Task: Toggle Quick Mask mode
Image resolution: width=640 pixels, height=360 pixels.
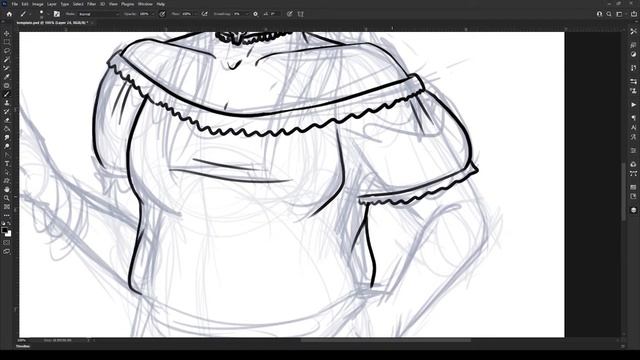Action: point(7,243)
